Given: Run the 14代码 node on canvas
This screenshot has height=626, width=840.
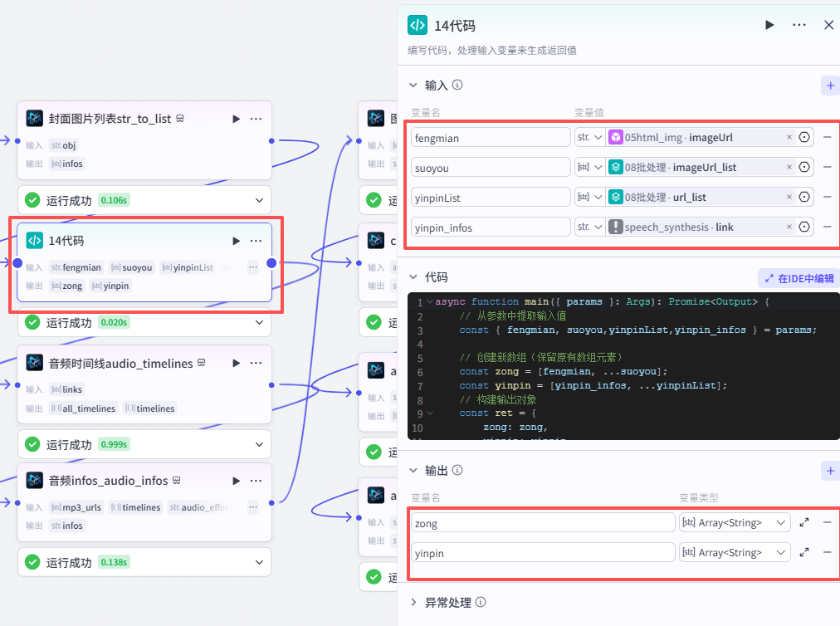Looking at the screenshot, I should click(236, 241).
